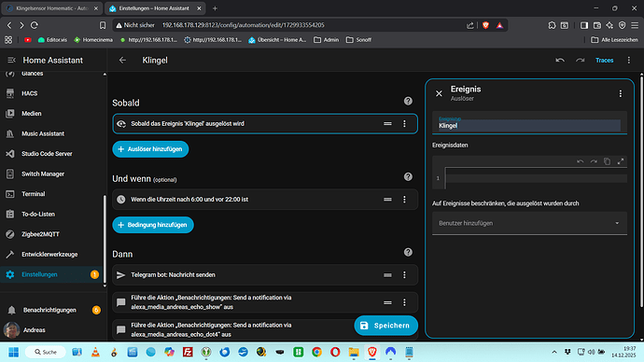
Task: Undo in the Ereignisdaten editor toolbar
Action: pos(580,161)
